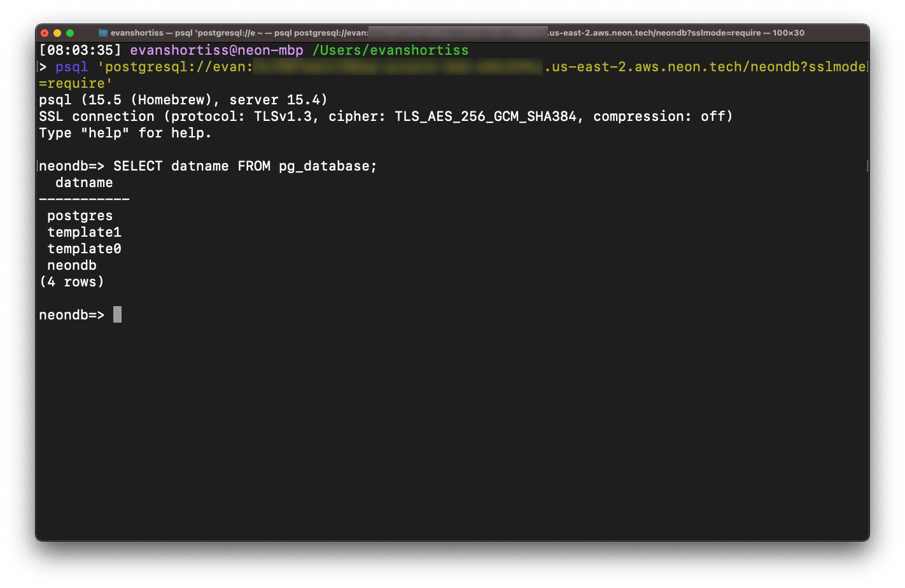The width and height of the screenshot is (905, 588).
Task: Click the blinking terminal cursor block
Action: [117, 314]
